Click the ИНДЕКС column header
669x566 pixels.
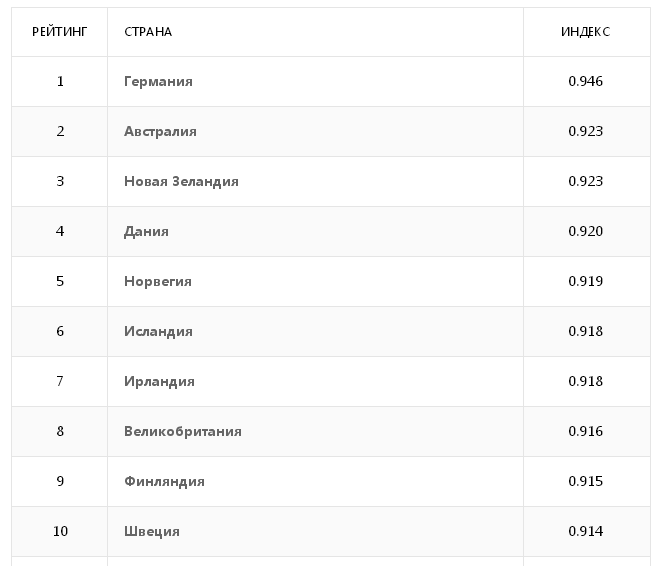click(585, 32)
